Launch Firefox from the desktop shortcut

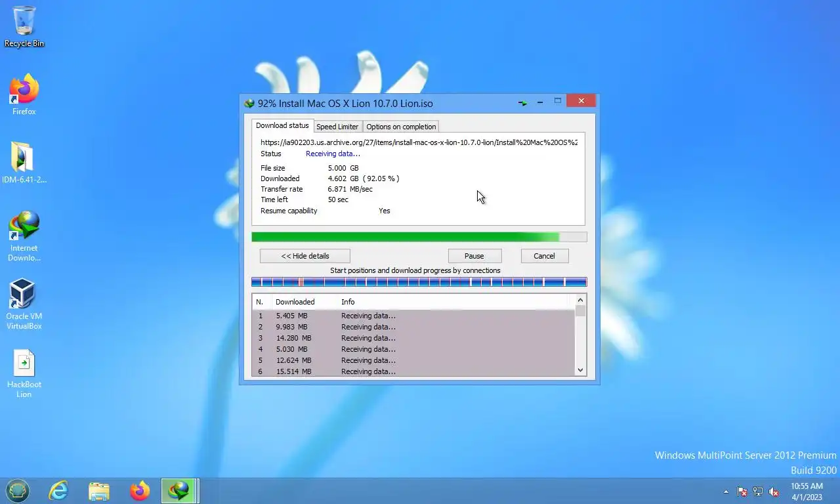tap(24, 96)
